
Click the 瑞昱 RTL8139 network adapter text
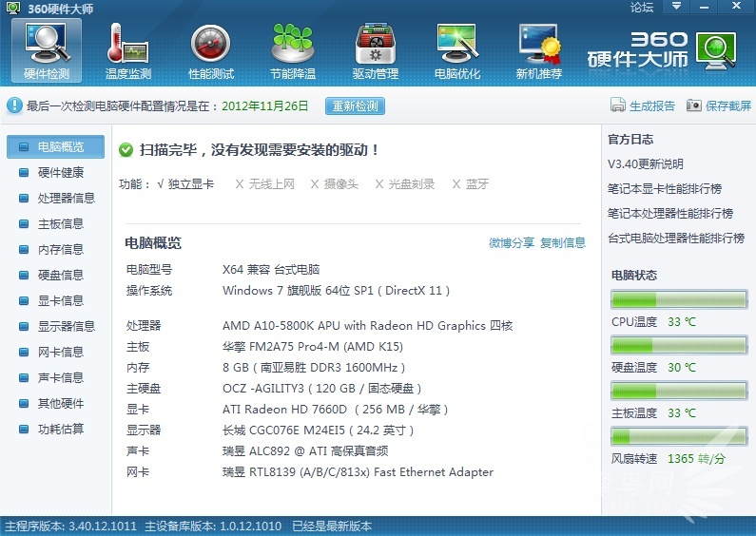[358, 472]
